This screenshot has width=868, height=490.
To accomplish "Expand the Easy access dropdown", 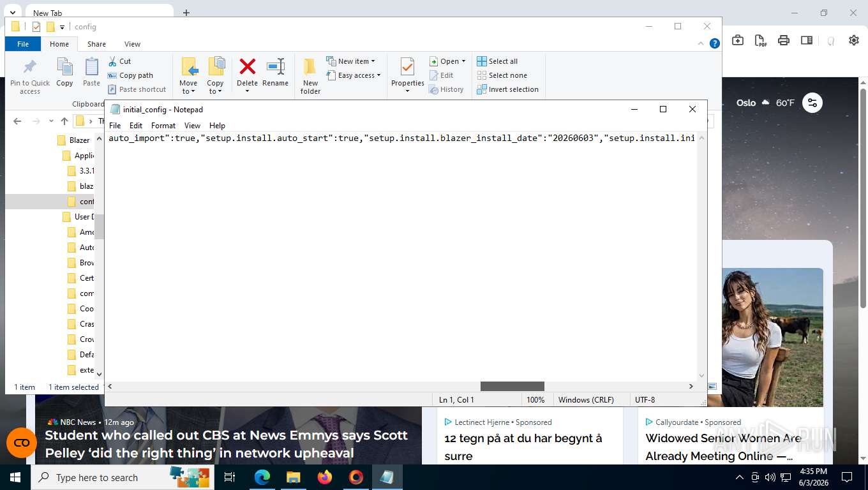I will (353, 75).
